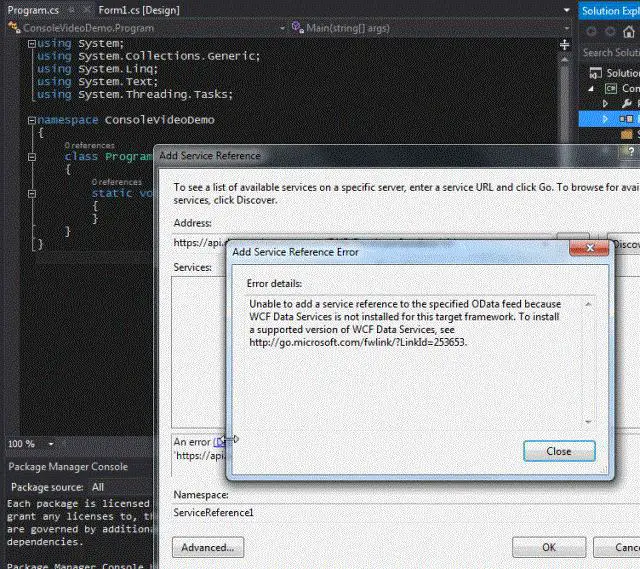Click the Solution icon in tree
Image resolution: width=640 pixels, height=569 pixels.
coord(595,73)
